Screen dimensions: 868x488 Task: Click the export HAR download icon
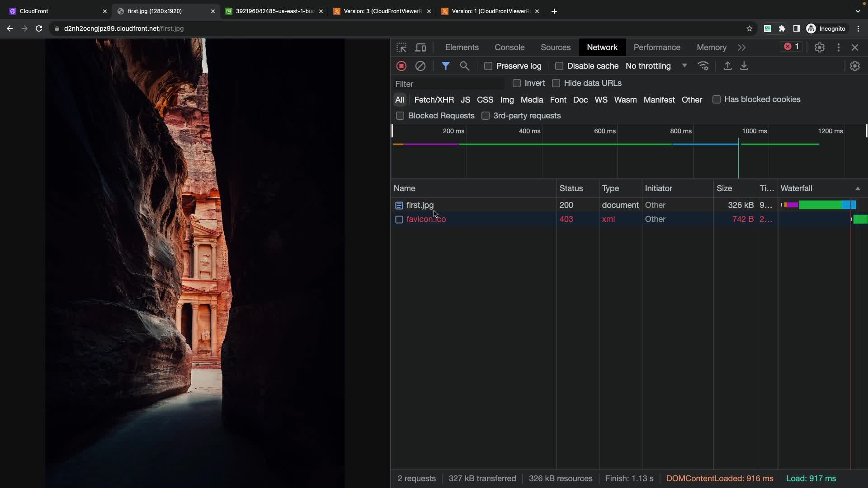point(744,66)
